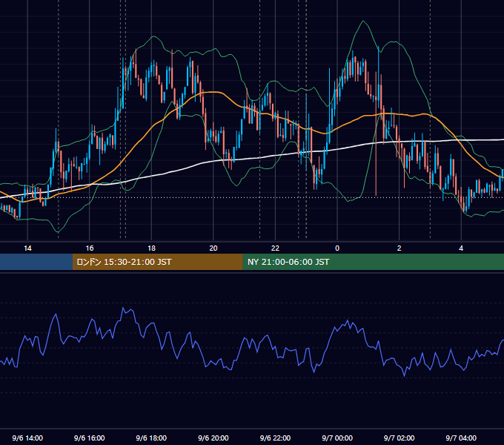Screen dimensions: 504x445
Task: Click the London 15:30-21:00 JST session bar
Action: (x=157, y=262)
